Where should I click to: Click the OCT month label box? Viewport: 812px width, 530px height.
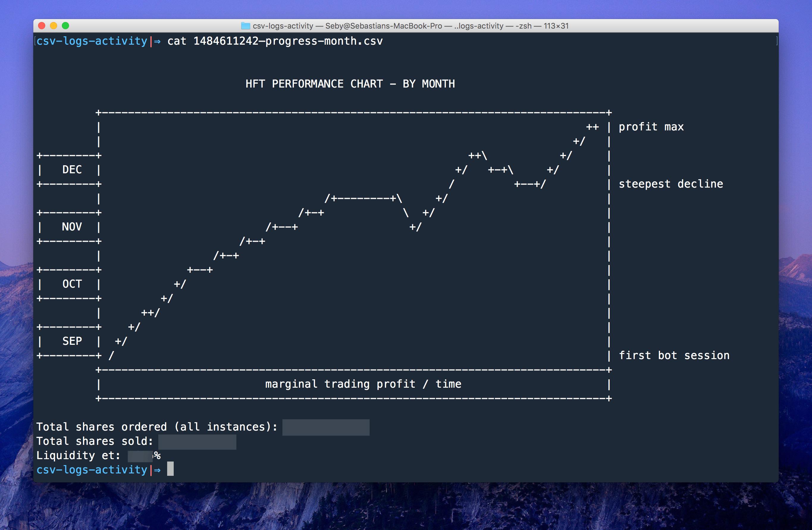point(72,284)
